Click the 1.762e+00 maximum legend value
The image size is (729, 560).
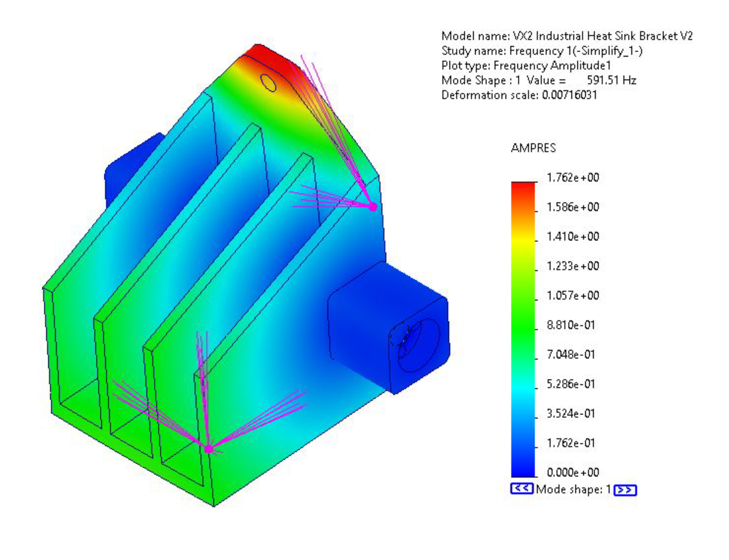pos(574,178)
